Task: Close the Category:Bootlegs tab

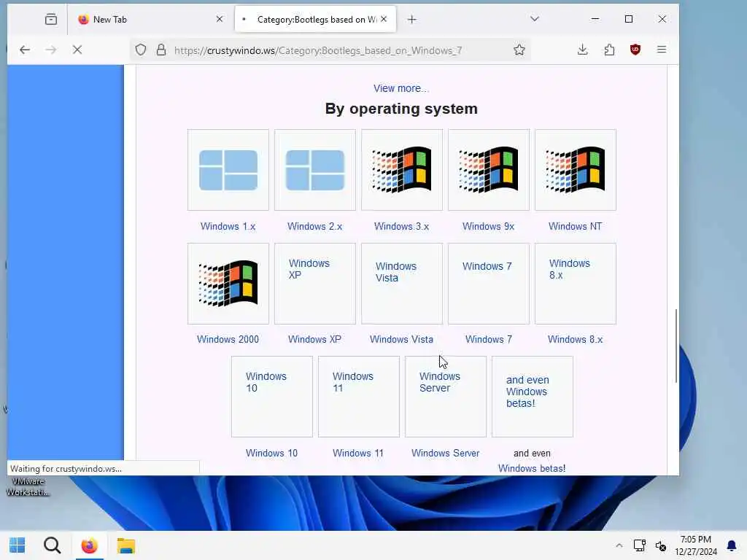Action: coord(384,19)
